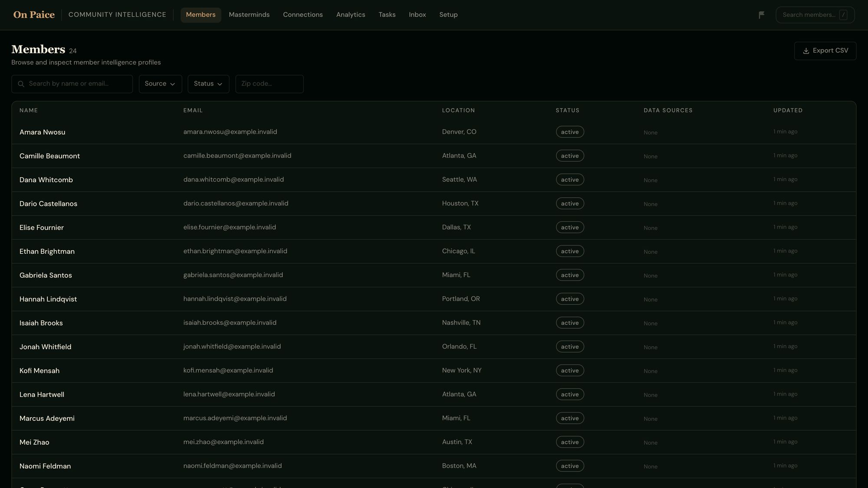Click the magnifier icon in name search
The height and width of the screenshot is (488, 868).
[x=21, y=84]
